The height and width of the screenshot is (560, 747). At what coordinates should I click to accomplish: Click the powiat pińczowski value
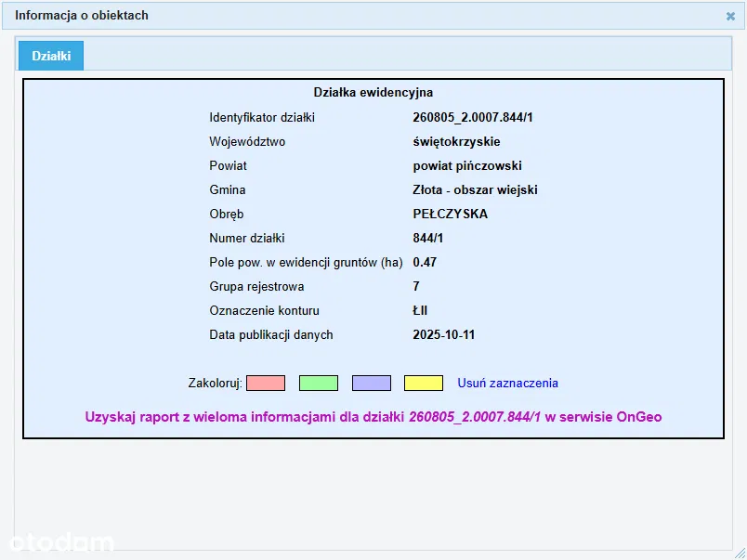466,166
